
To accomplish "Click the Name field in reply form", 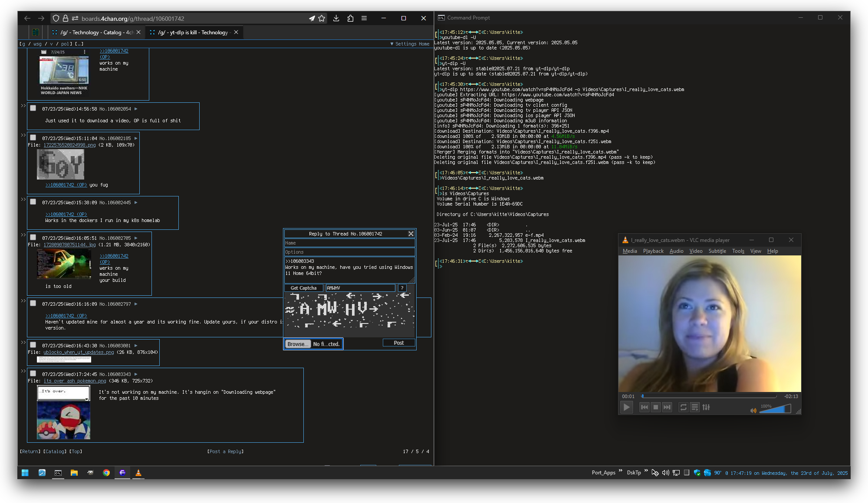I will click(x=349, y=243).
